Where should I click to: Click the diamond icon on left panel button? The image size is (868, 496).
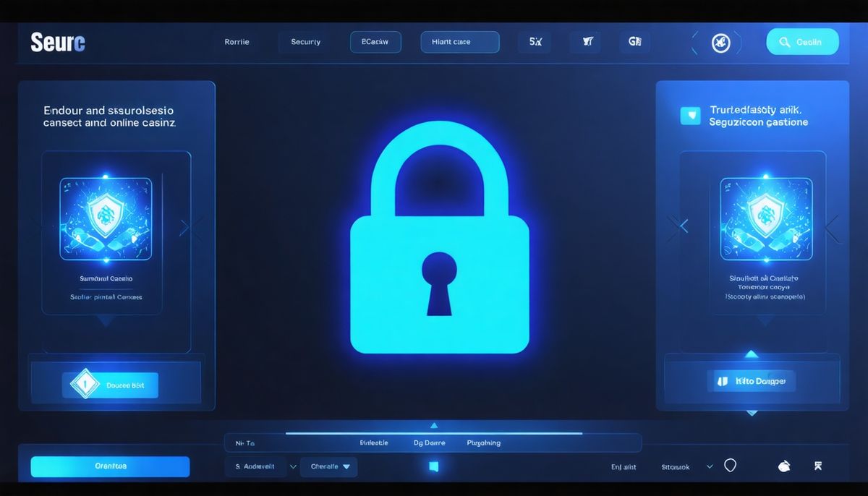(x=84, y=385)
